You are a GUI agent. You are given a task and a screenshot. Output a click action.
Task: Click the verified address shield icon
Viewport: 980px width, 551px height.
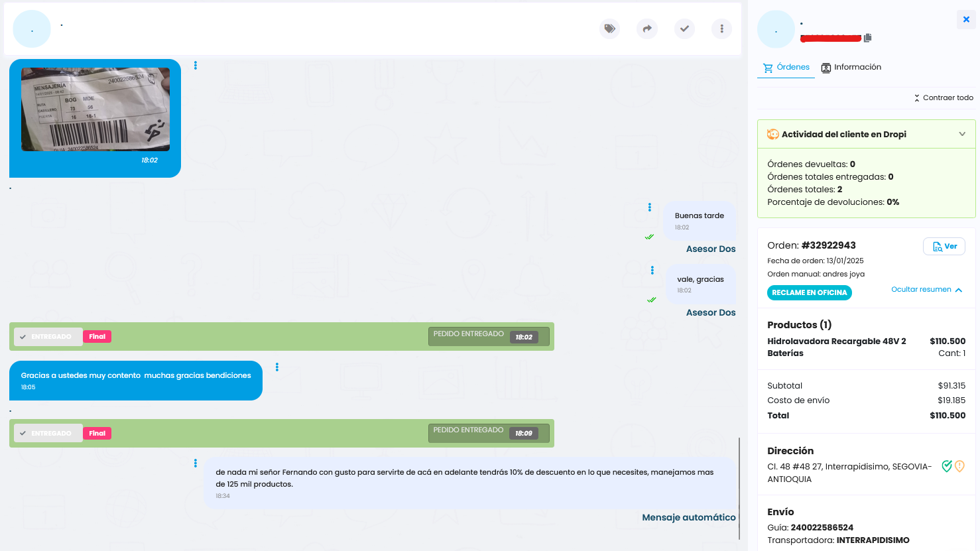click(x=947, y=466)
